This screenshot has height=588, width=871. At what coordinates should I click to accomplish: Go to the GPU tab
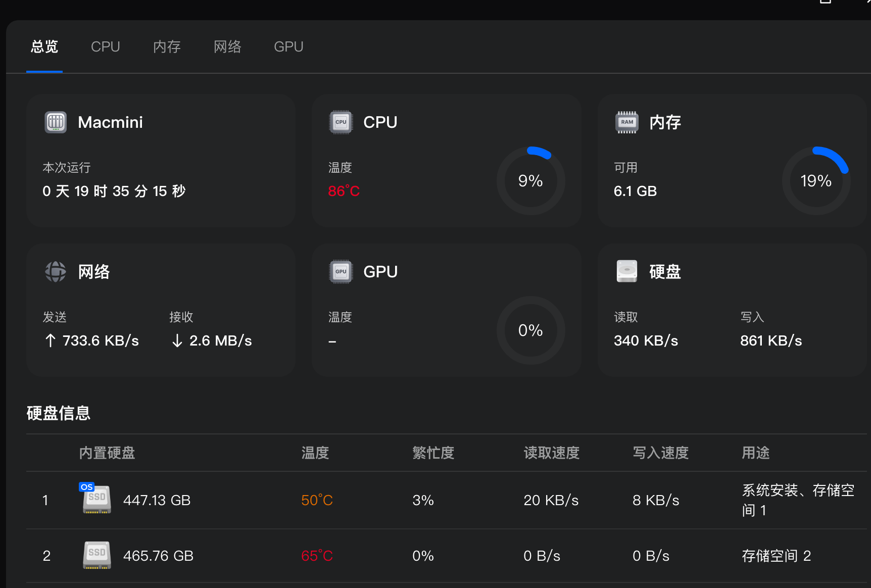288,47
